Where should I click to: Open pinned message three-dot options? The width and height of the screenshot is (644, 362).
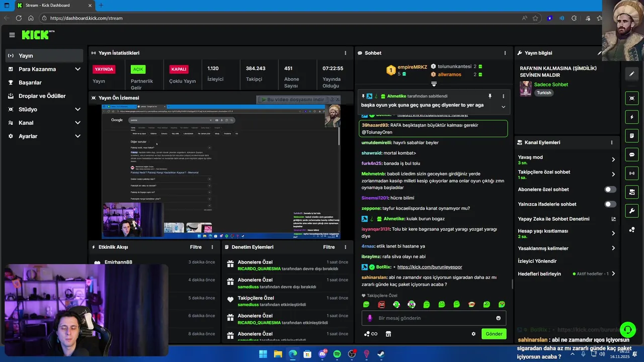503,96
